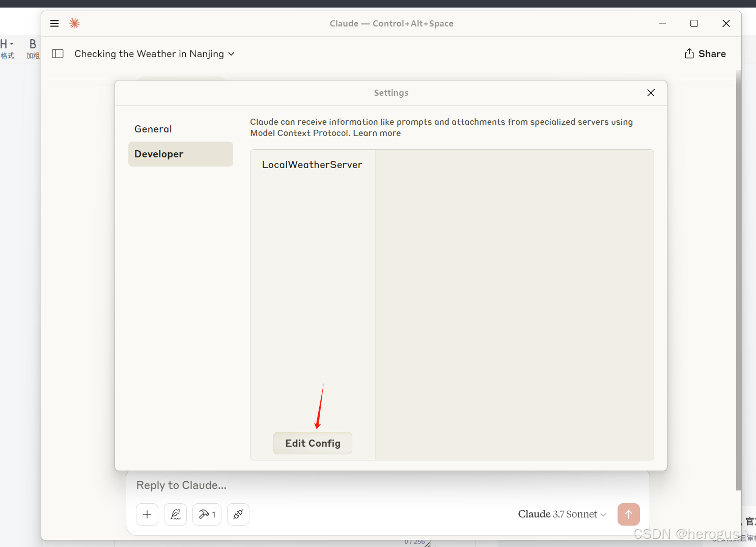
Task: Click the Reply to Claude input field
Action: click(x=387, y=485)
